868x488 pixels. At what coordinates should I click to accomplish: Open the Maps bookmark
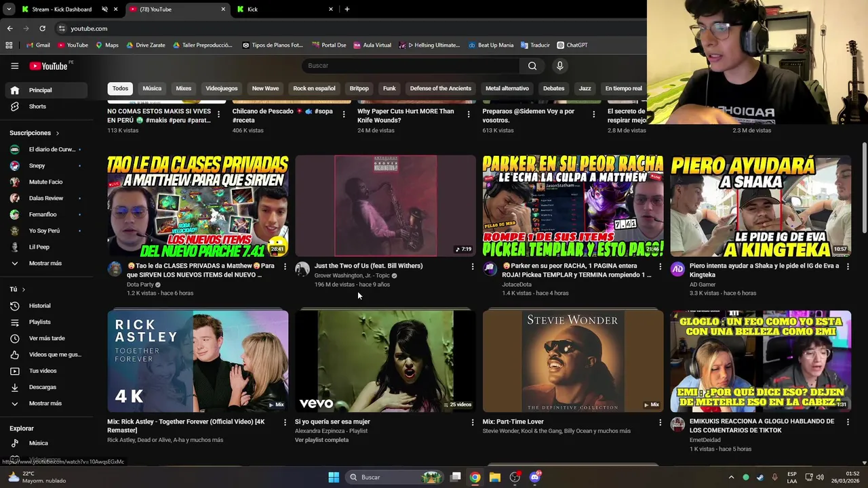pos(107,45)
